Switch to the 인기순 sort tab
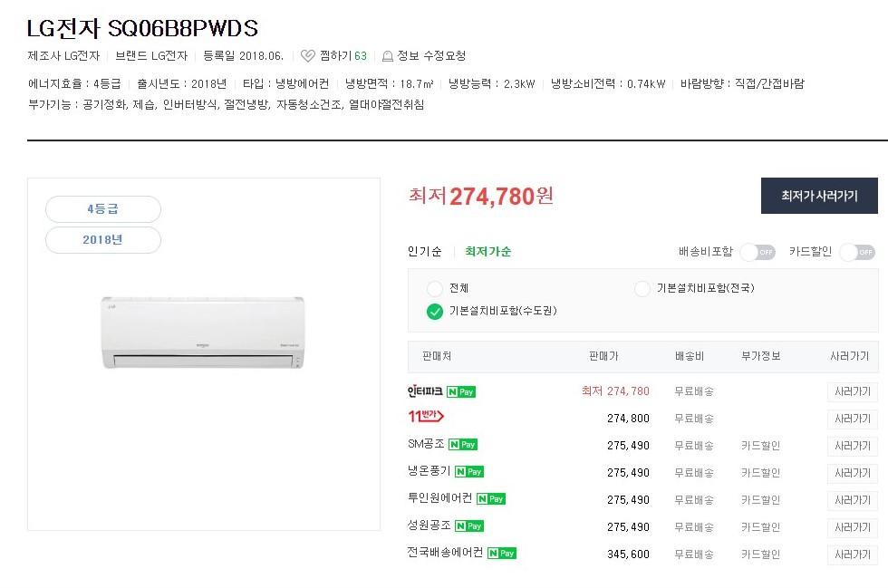The image size is (888, 588). (424, 252)
